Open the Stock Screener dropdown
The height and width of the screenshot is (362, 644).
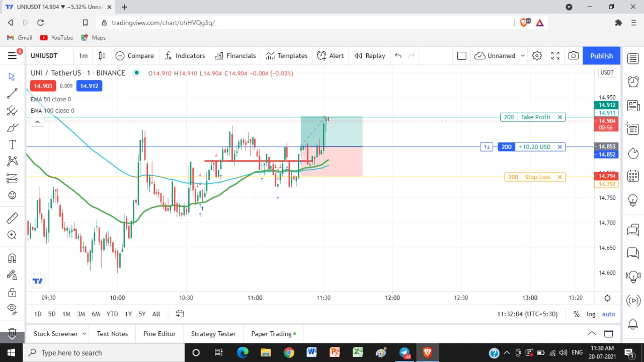pyautogui.click(x=60, y=333)
